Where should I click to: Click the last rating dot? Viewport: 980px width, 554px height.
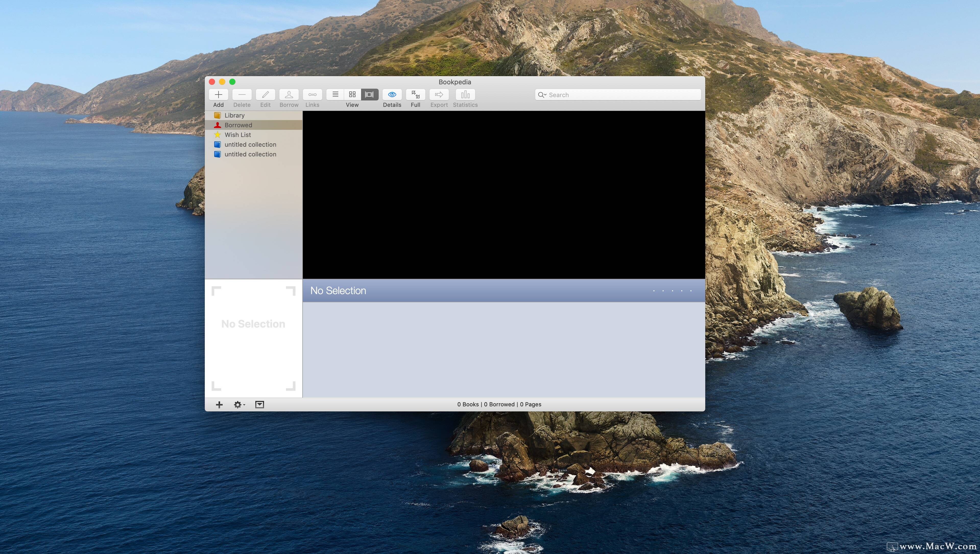click(691, 291)
